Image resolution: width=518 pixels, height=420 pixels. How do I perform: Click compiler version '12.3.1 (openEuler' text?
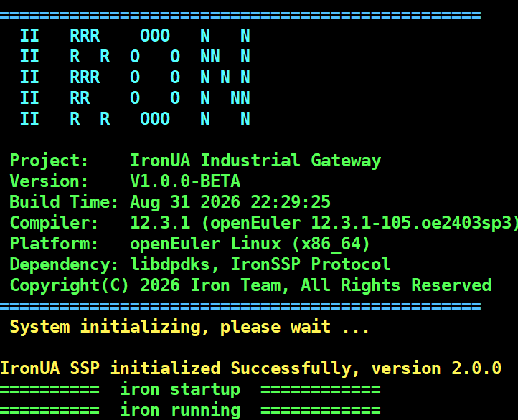coord(215,223)
